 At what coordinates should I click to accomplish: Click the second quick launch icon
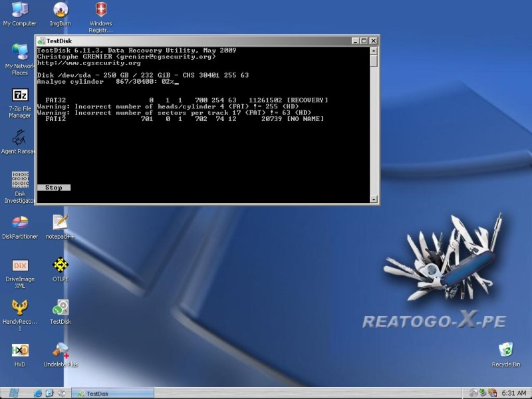click(49, 394)
